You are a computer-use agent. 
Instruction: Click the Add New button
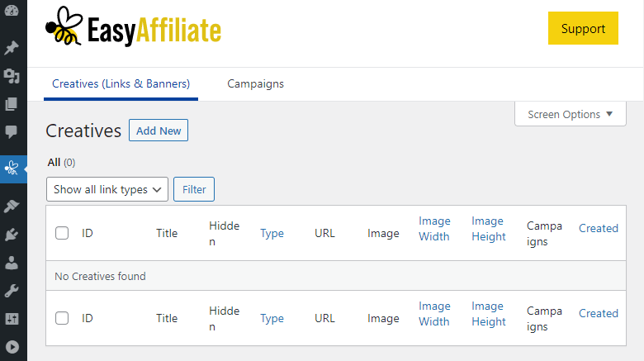tap(159, 131)
